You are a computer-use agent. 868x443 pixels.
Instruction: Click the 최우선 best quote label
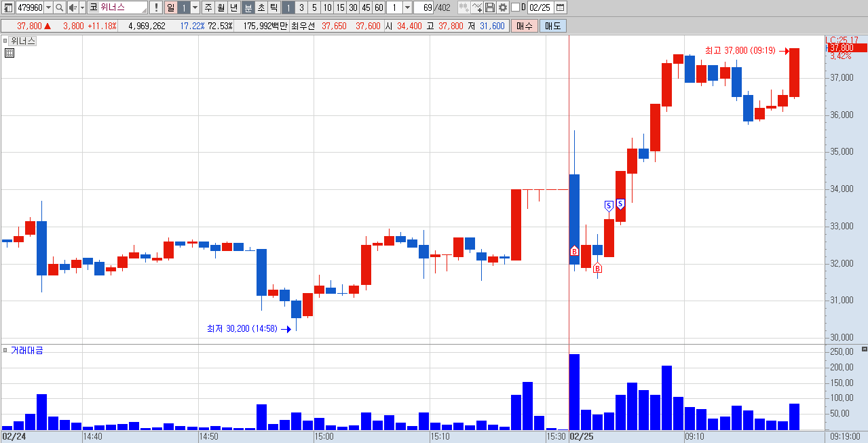click(303, 26)
